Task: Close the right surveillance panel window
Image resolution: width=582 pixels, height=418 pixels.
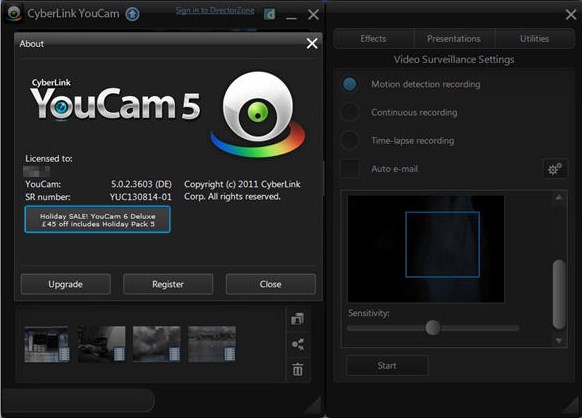Action: pyautogui.click(x=571, y=14)
